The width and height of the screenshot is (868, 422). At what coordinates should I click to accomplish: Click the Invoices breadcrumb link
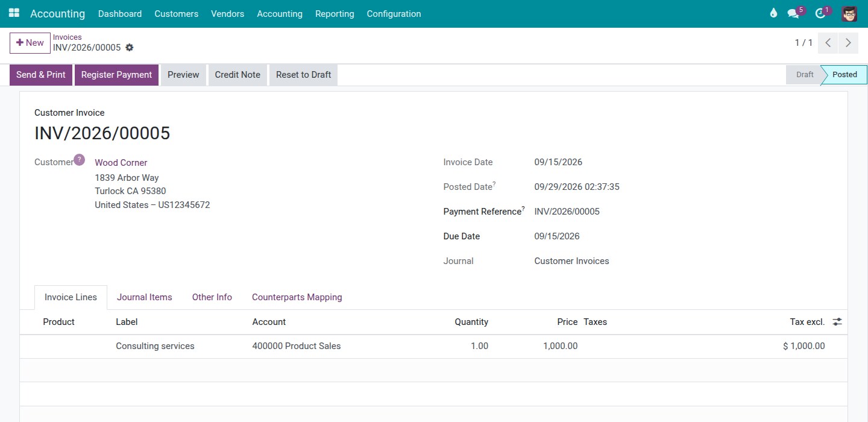68,37
